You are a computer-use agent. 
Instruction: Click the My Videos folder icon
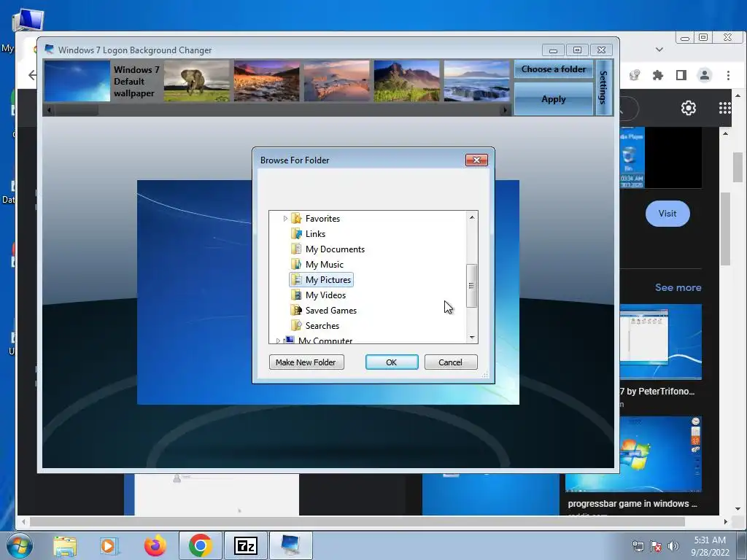click(x=296, y=295)
